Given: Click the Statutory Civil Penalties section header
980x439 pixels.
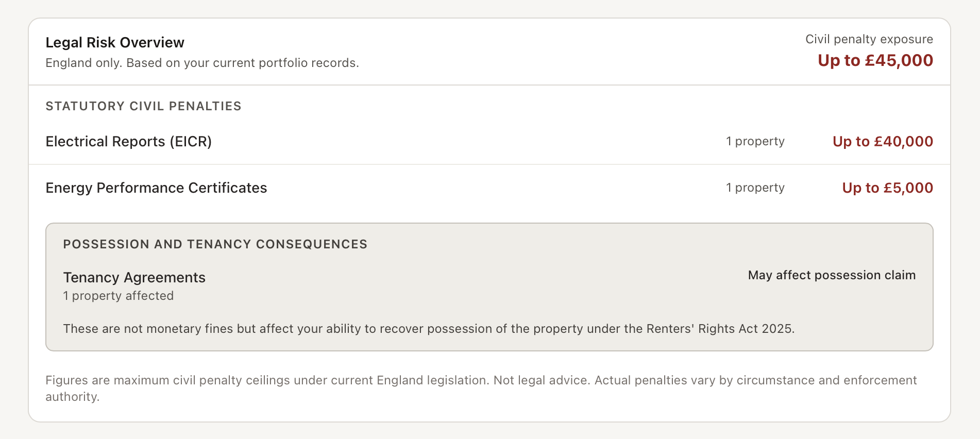Looking at the screenshot, I should click(x=143, y=106).
